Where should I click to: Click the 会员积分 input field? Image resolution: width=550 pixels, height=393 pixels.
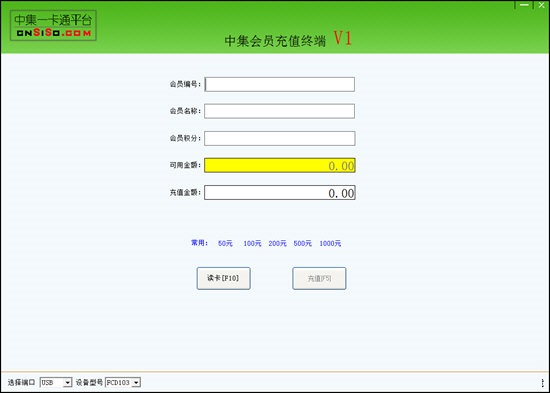pos(280,138)
